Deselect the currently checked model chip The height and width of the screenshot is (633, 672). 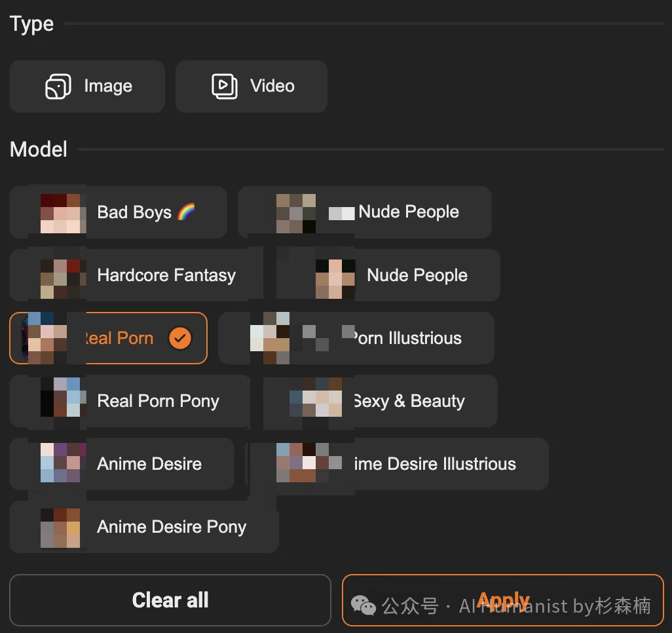[x=109, y=338]
